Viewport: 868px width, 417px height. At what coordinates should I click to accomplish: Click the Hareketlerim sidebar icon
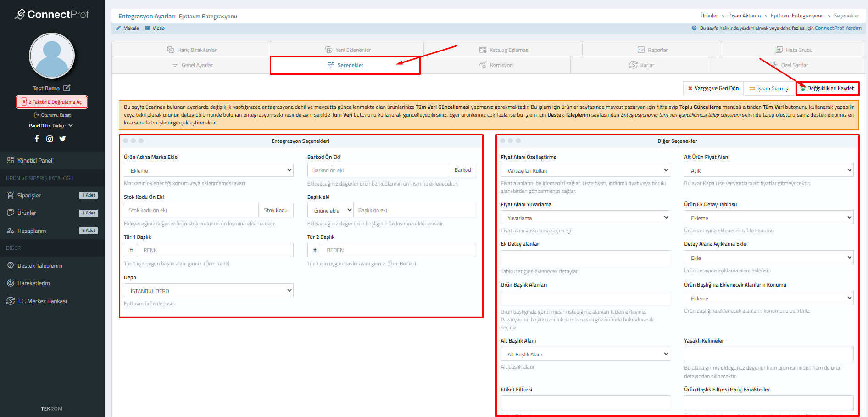point(11,283)
